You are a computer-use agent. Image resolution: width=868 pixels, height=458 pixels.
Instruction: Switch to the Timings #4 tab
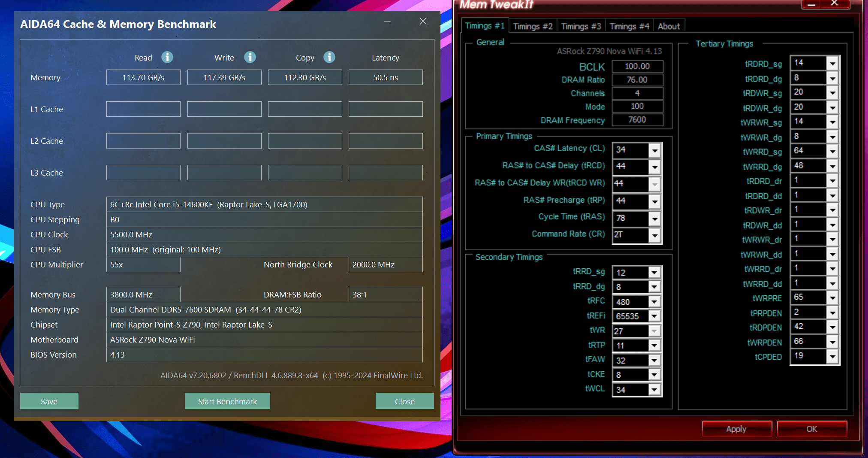[629, 26]
